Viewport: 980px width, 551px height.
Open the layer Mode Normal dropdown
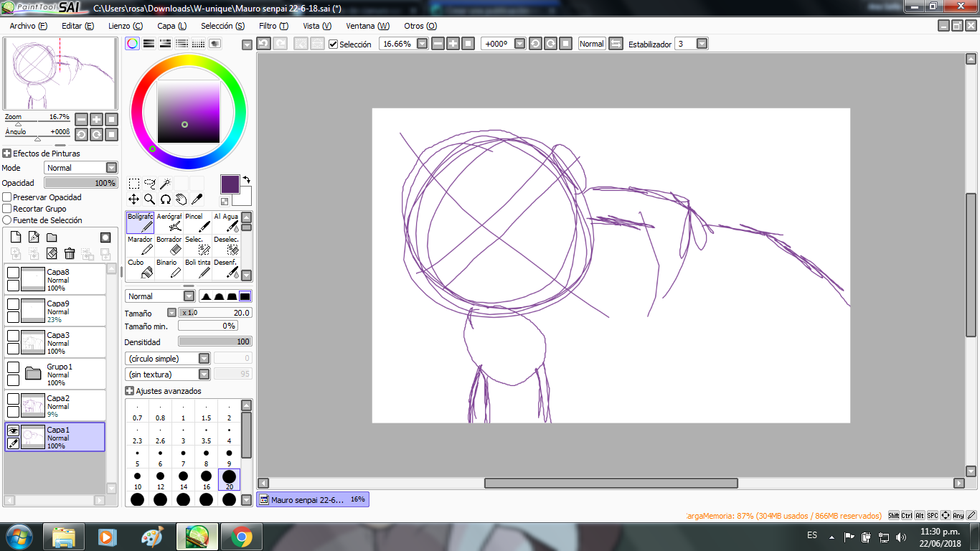pyautogui.click(x=81, y=168)
